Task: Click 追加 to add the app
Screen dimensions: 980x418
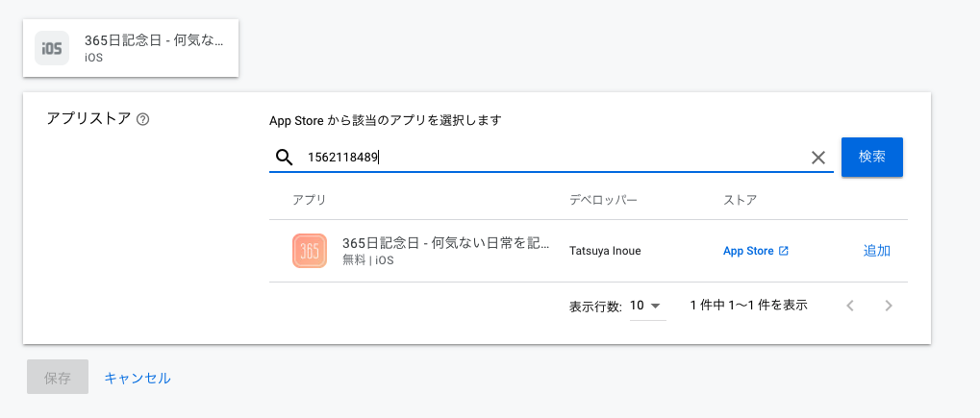Action: coord(876,251)
